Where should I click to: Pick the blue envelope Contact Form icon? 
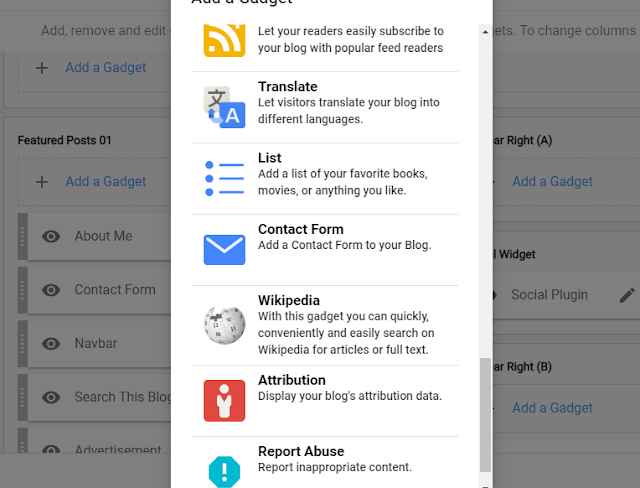pos(224,250)
